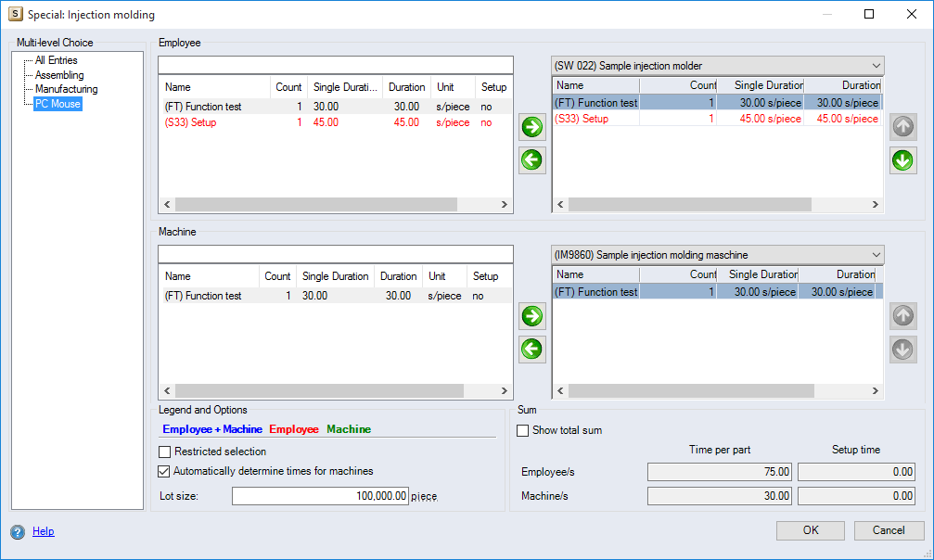The image size is (934, 560).
Task: Click the Machine move-up arrow button
Action: 902,316
